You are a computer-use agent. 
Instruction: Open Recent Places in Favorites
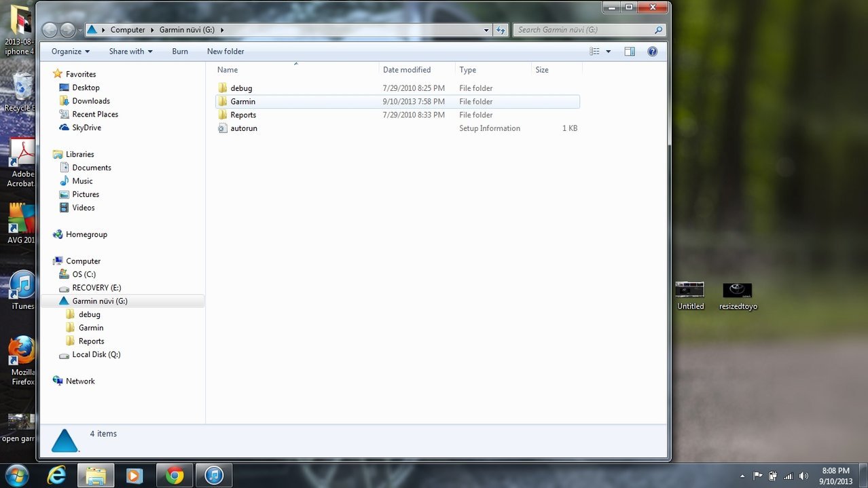pyautogui.click(x=95, y=115)
